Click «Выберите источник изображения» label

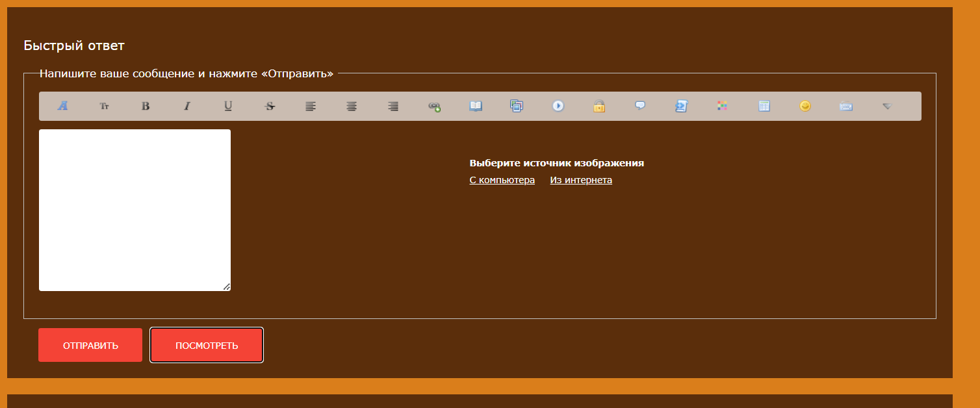coord(557,163)
